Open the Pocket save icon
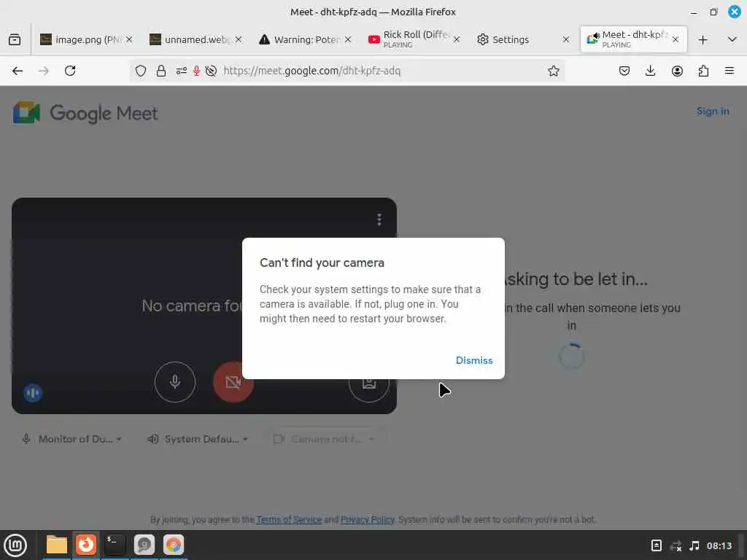The height and width of the screenshot is (560, 747). (x=624, y=71)
